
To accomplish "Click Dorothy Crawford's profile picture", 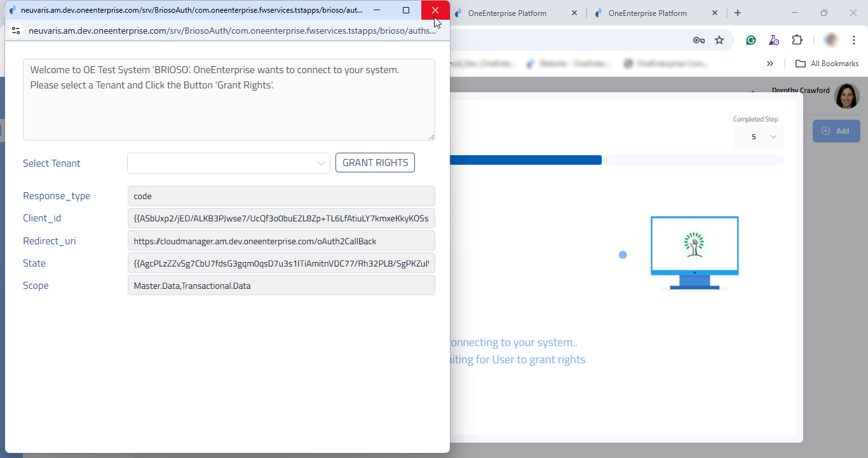I will (846, 96).
